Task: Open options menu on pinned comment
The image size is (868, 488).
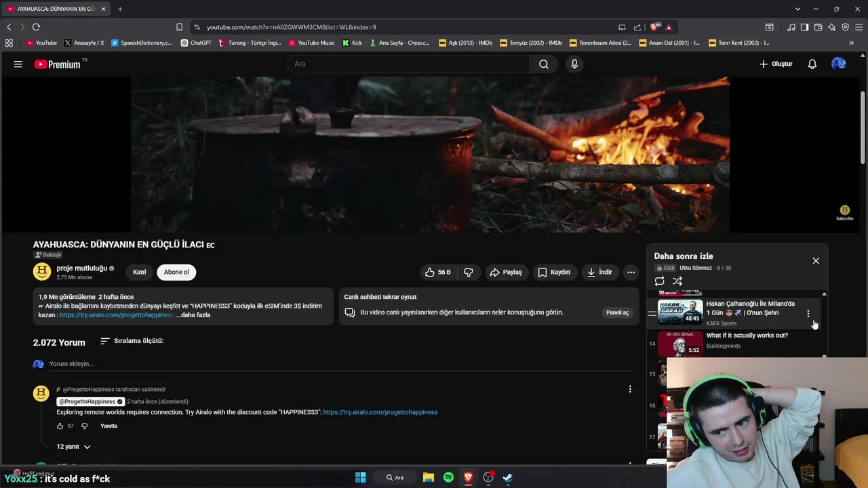Action: pyautogui.click(x=630, y=389)
